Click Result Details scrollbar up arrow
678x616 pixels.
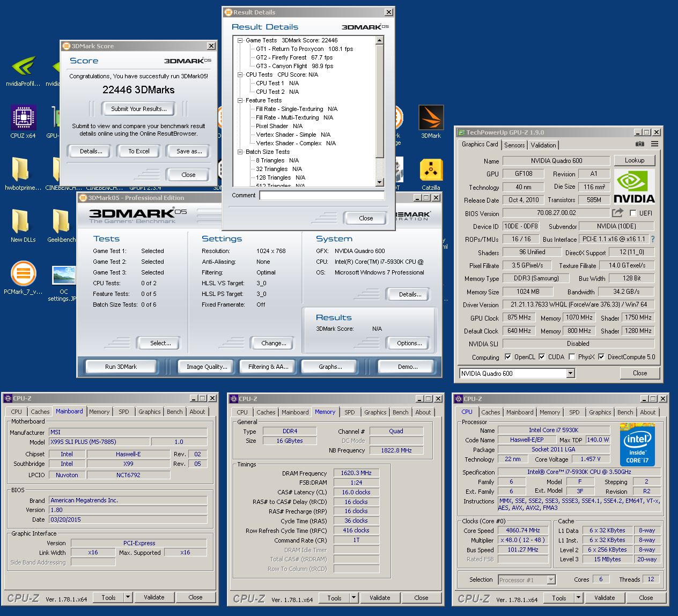(x=380, y=40)
